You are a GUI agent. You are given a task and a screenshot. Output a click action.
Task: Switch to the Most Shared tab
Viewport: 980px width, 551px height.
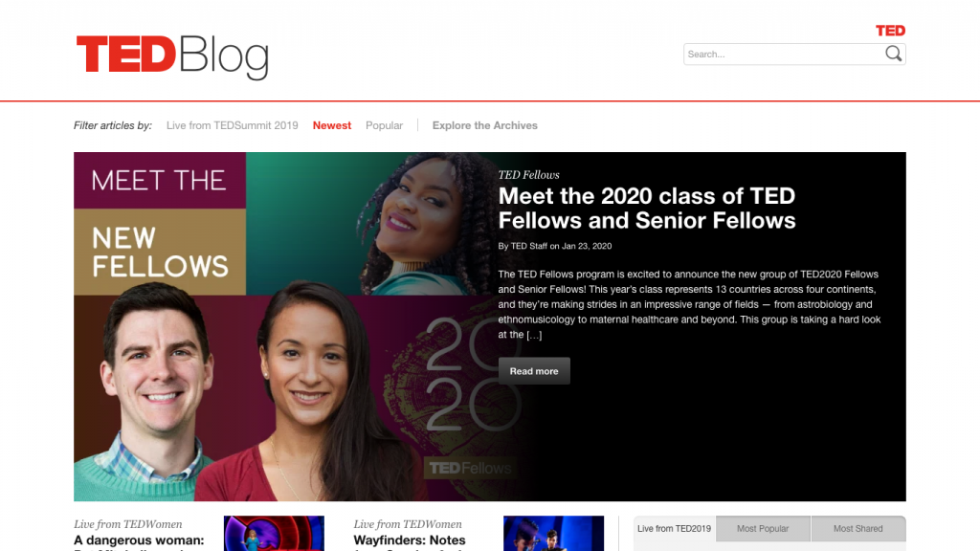click(x=858, y=528)
